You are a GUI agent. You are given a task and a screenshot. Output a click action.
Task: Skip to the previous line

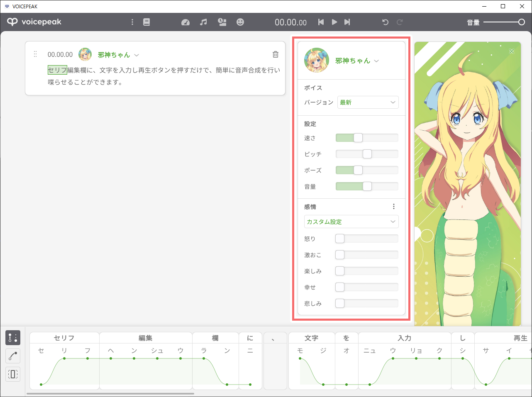pos(321,22)
